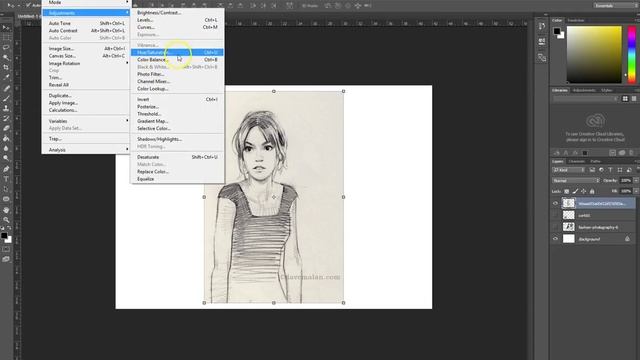The height and width of the screenshot is (360, 640).
Task: Click the rainbow hue slider strip
Action: tap(631, 54)
